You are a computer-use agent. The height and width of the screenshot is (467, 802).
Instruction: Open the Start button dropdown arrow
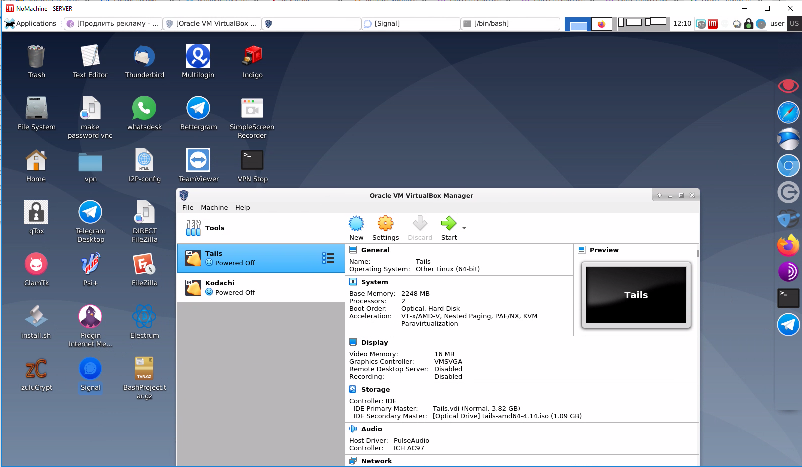click(x=464, y=228)
